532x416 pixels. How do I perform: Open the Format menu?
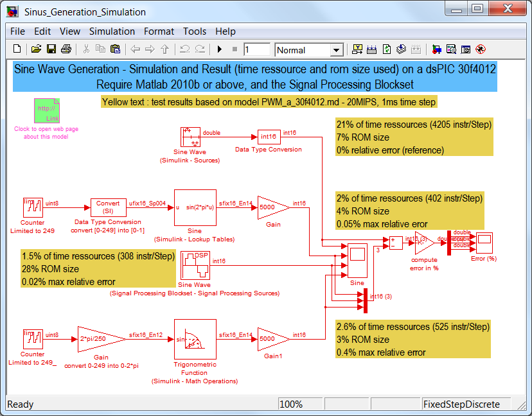(x=159, y=31)
